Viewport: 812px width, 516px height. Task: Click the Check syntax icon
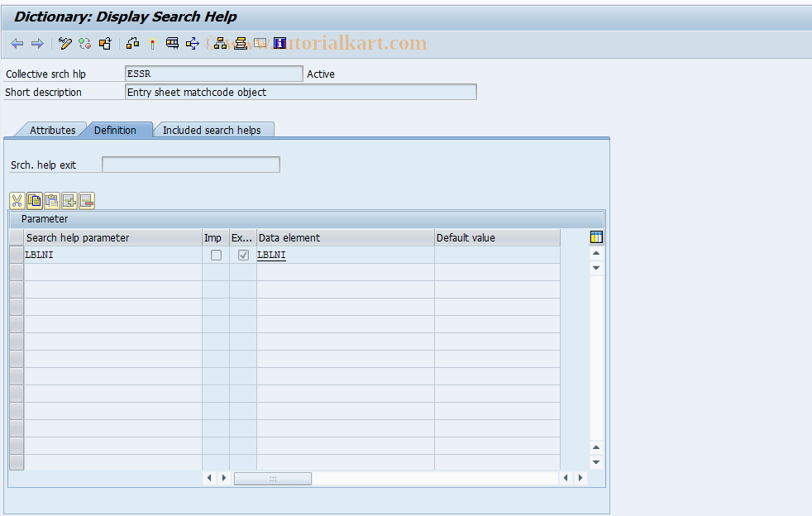coord(132,44)
